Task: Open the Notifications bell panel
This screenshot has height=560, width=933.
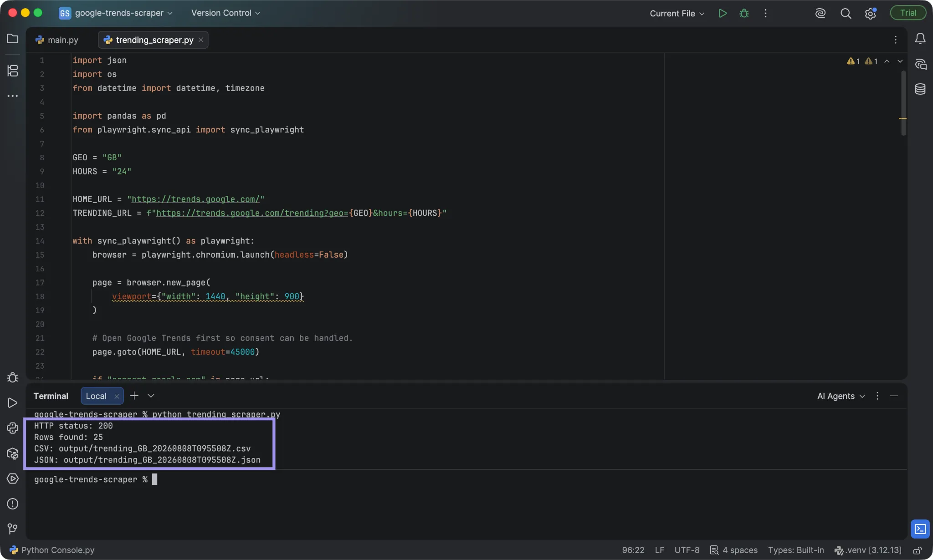Action: [920, 39]
